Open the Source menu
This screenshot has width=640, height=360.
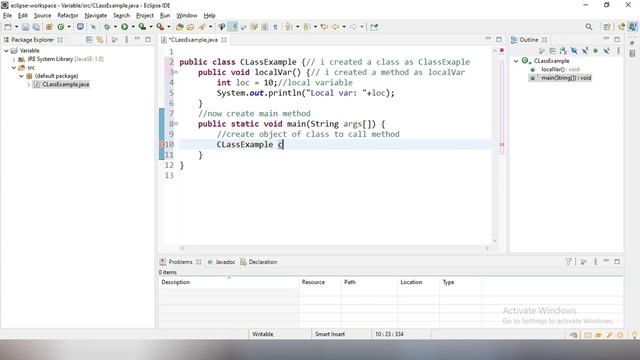42,16
